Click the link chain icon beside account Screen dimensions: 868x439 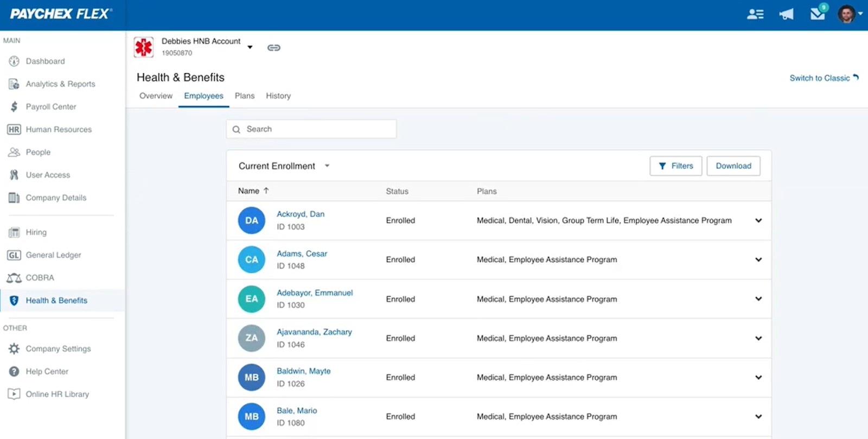[274, 48]
